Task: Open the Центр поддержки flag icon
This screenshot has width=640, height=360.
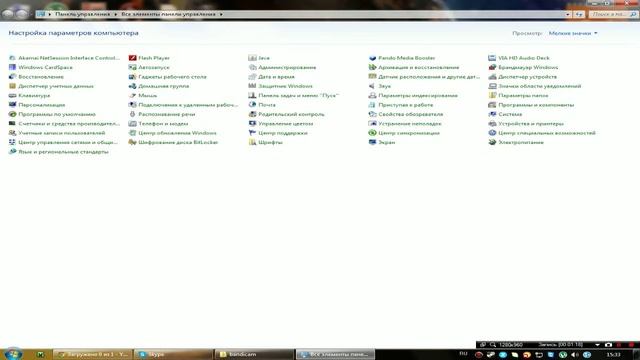Action: click(252, 133)
